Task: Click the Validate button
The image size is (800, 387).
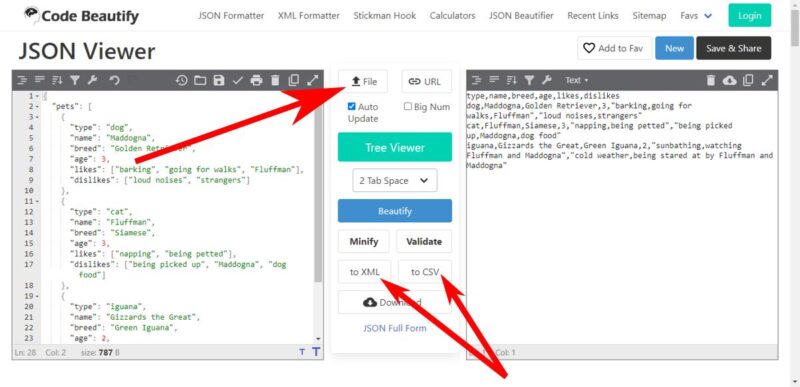Action: click(424, 242)
